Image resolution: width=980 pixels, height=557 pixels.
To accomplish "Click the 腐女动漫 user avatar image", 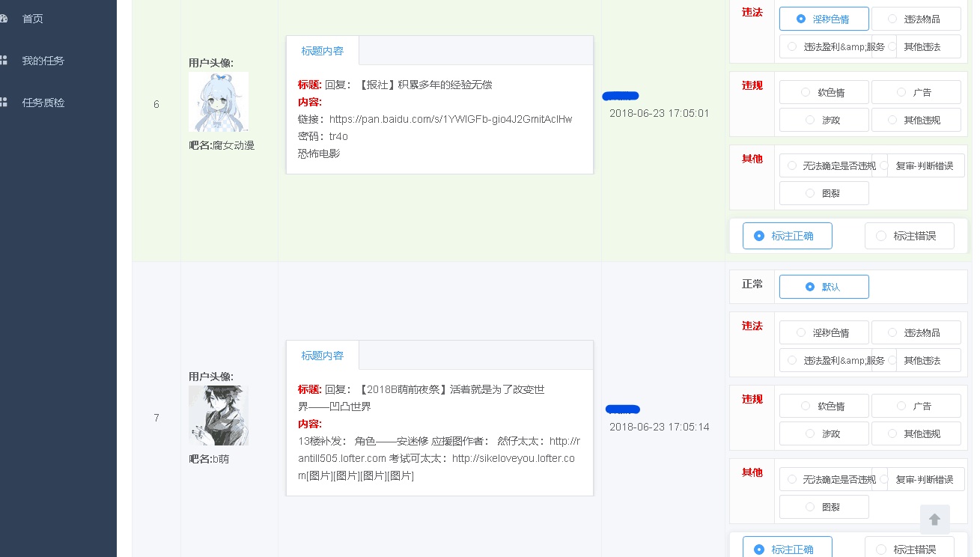I will tap(219, 102).
